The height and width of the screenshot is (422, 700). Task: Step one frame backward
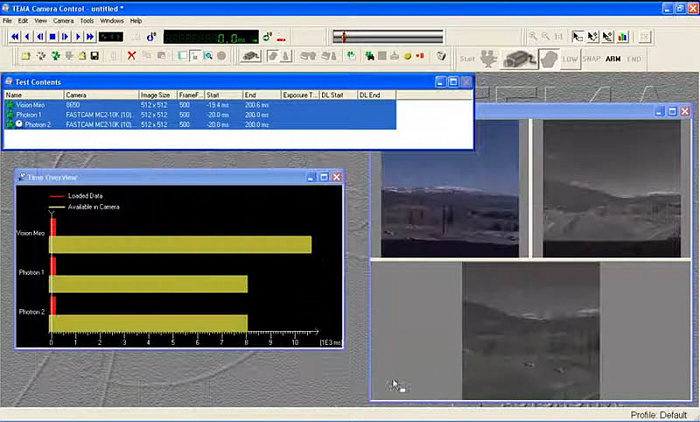[40, 37]
